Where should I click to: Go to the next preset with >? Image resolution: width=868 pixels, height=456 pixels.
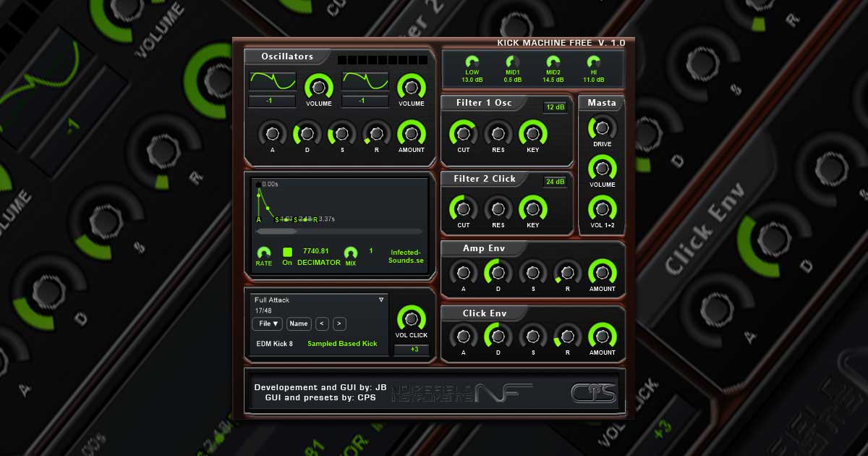(339, 324)
